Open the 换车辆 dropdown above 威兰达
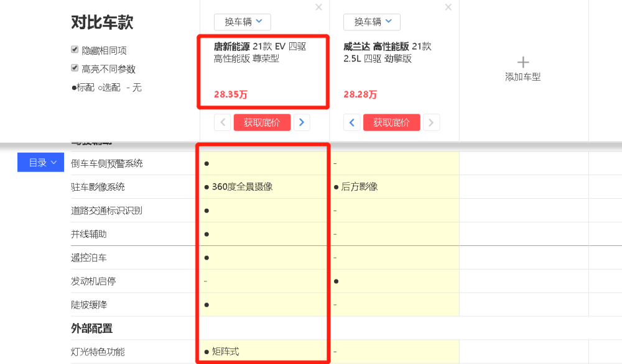This screenshot has width=622, height=364. tap(372, 22)
